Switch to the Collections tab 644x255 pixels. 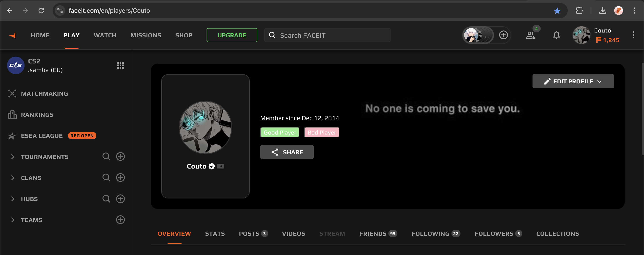point(557,233)
